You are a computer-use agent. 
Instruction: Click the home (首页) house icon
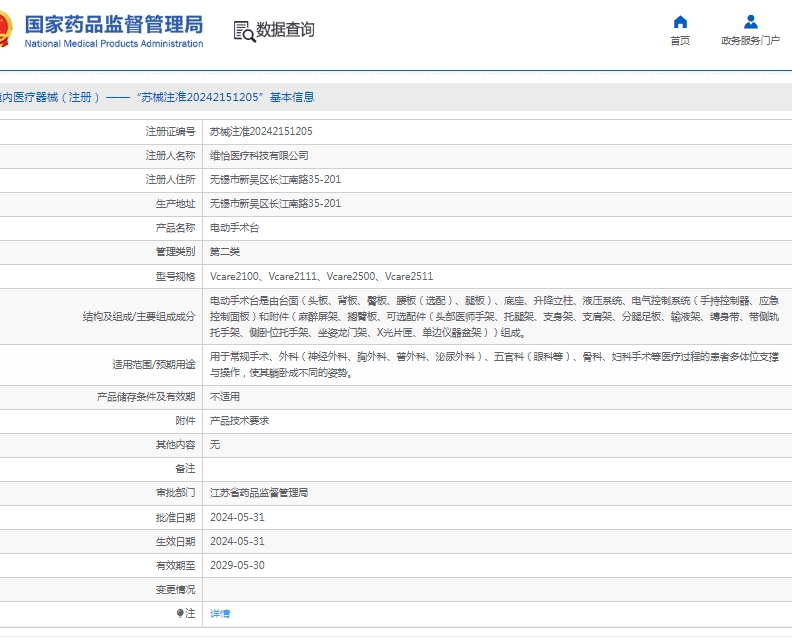click(680, 22)
